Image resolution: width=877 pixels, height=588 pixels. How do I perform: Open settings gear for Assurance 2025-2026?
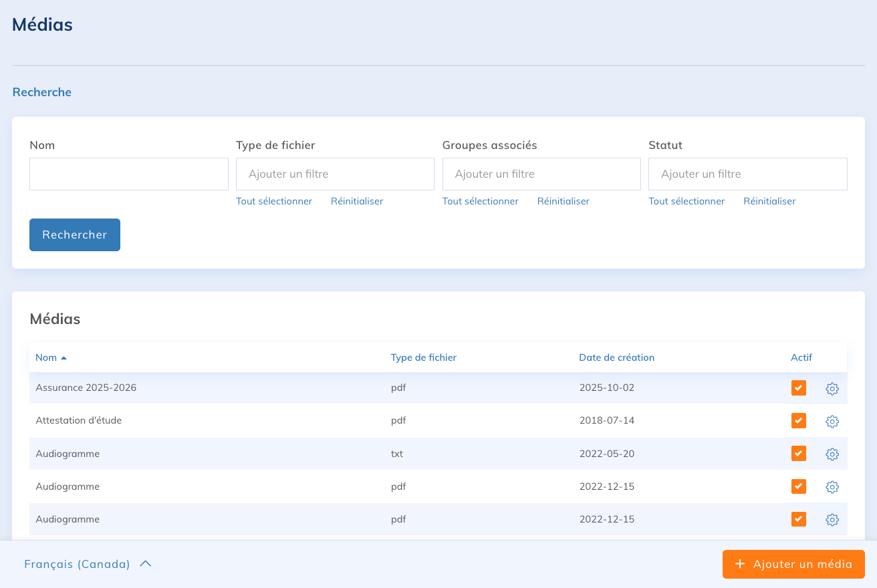point(832,388)
